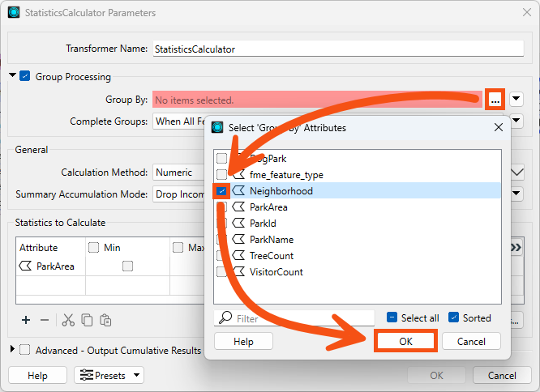540x392 pixels.
Task: Click the copy icon under statistics table
Action: [x=87, y=320]
